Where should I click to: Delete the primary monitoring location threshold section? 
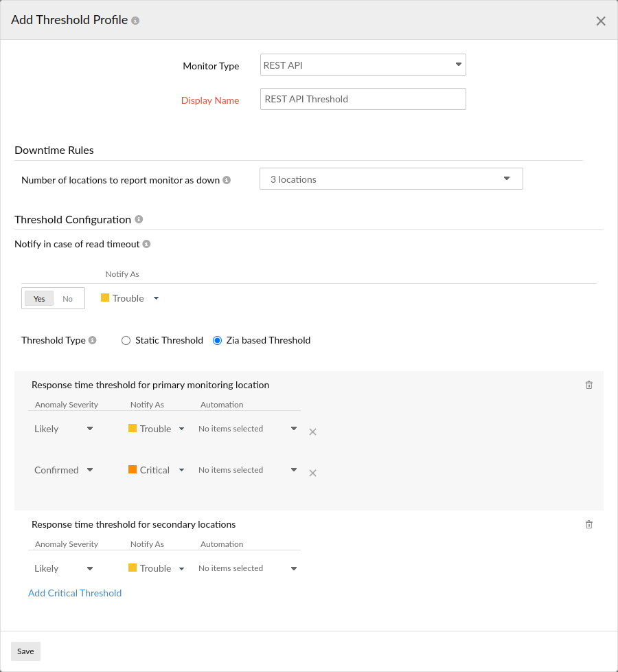coord(588,385)
